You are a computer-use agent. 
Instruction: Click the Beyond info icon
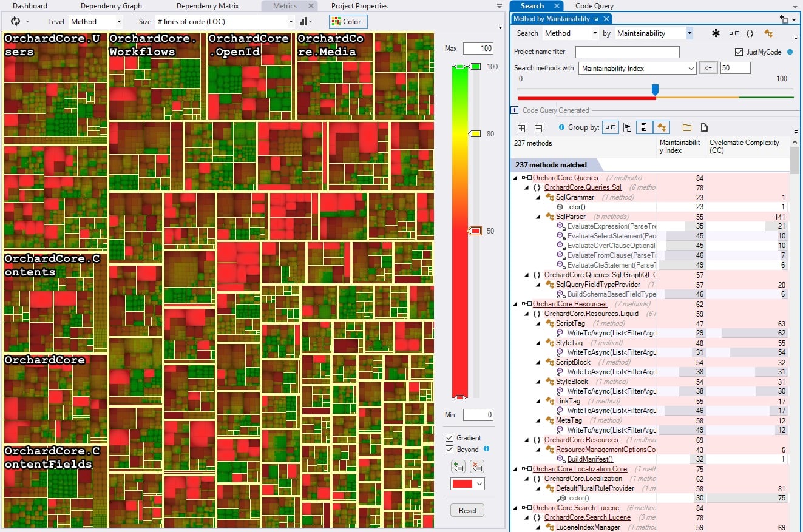point(486,450)
